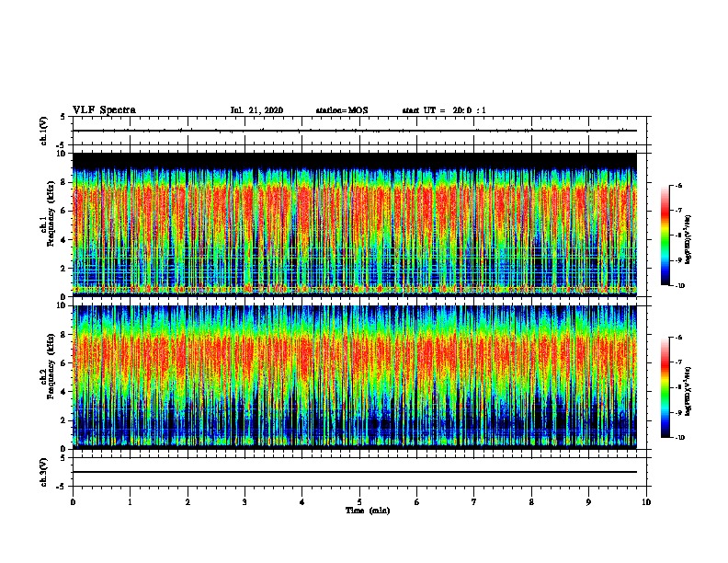
Task: Click the ch.2 spectrogram color scale bar
Action: pos(665,387)
